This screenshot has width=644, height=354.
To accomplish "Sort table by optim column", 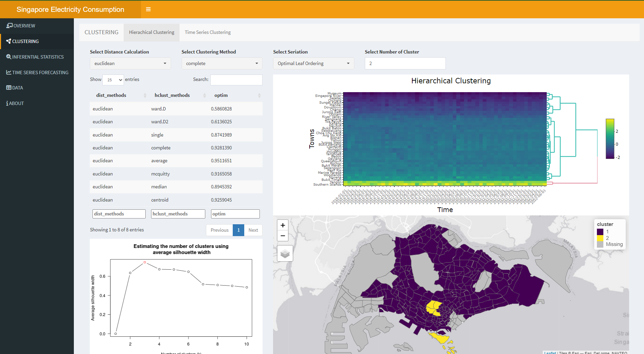I will [x=221, y=96].
